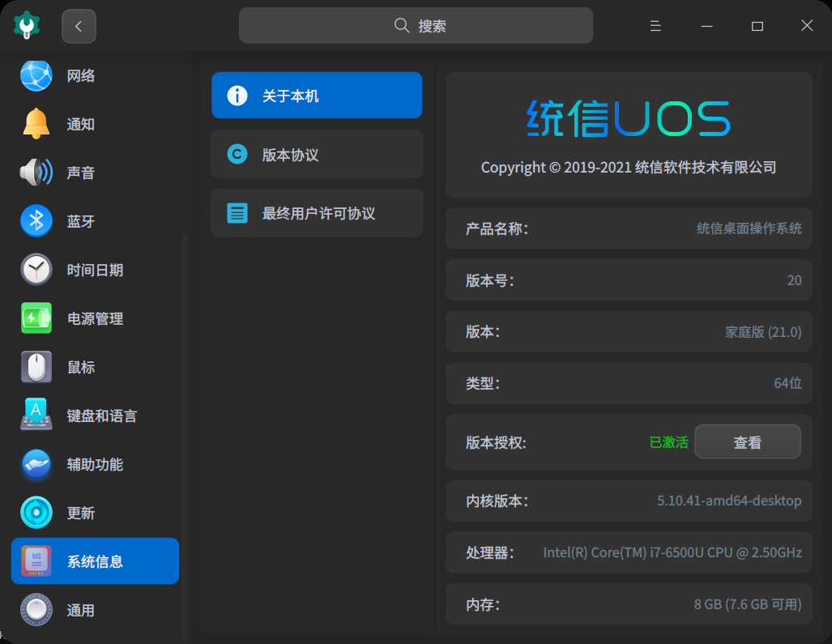The width and height of the screenshot is (832, 644).
Task: Minimize the control center window
Action: [706, 25]
